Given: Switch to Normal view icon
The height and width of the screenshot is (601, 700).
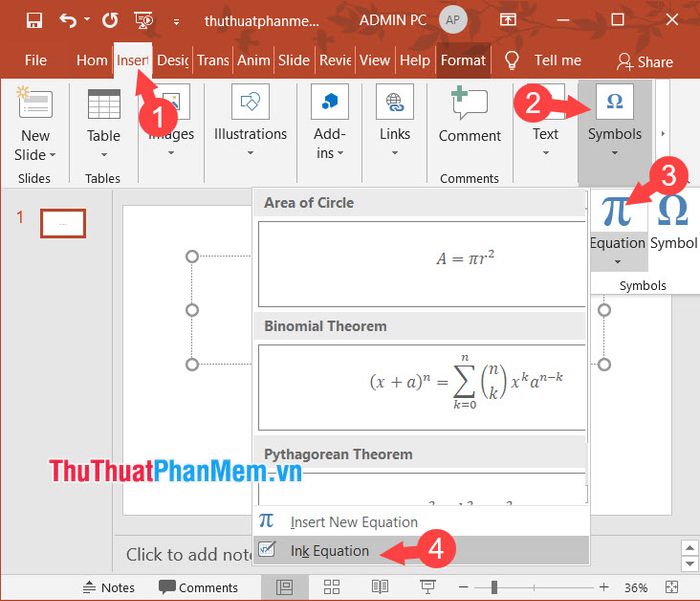Looking at the screenshot, I should click(x=284, y=587).
